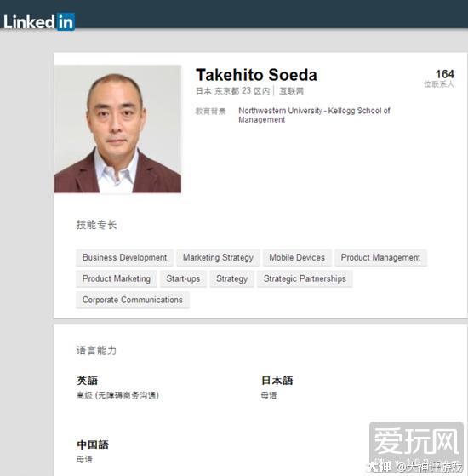The width and height of the screenshot is (468, 476).
Task: Choose the Product Management skill tag
Action: (x=380, y=257)
